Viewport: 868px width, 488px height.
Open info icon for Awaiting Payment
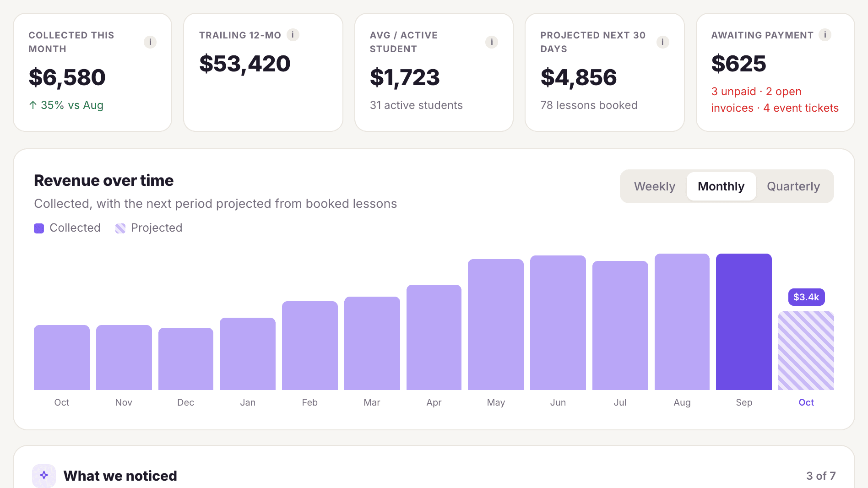click(x=825, y=35)
